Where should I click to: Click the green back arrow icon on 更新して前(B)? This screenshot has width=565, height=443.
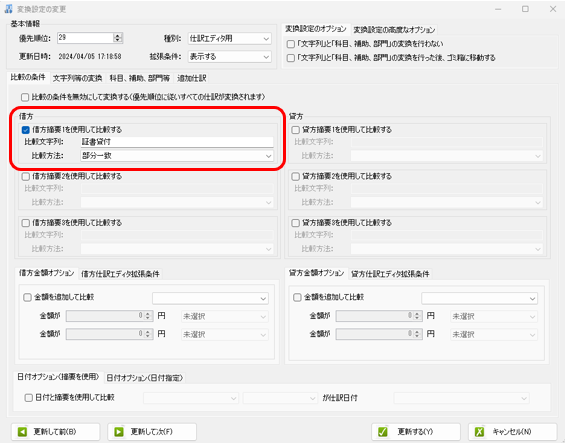point(22,431)
